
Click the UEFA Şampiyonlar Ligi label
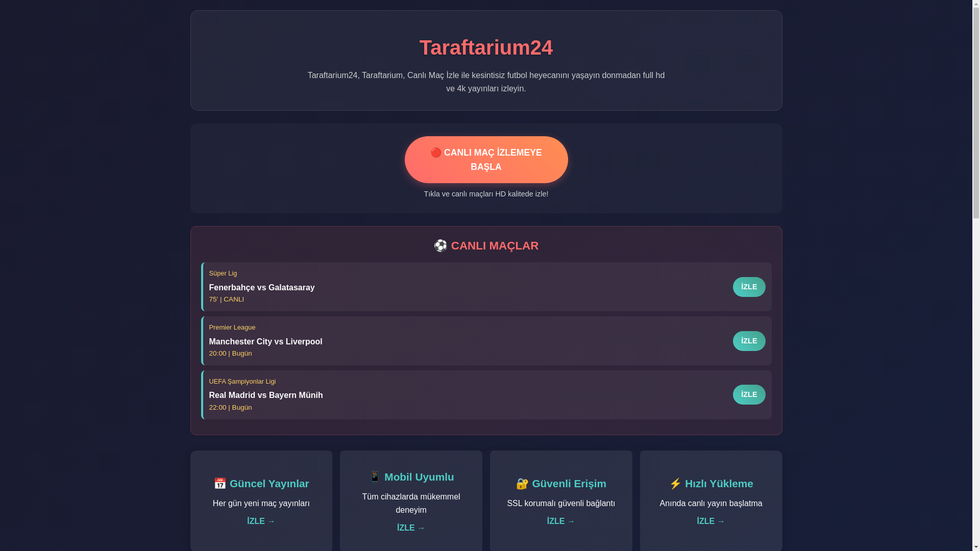(x=242, y=382)
